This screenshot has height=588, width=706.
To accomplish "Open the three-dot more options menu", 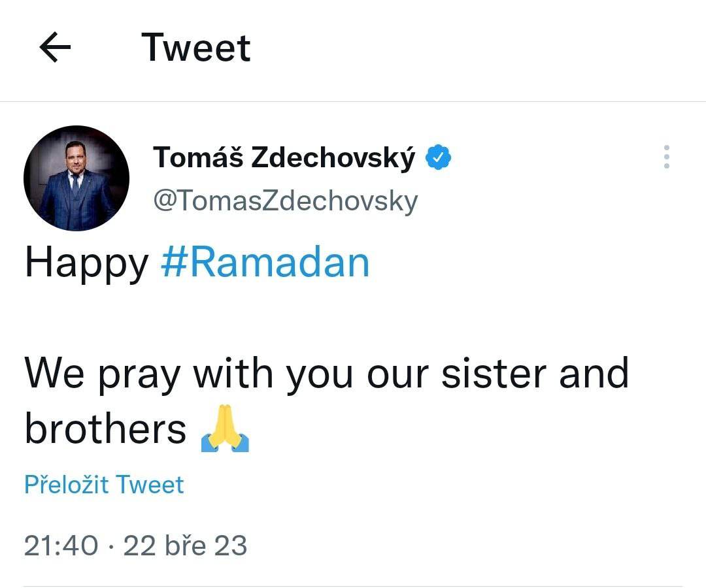I will [x=666, y=157].
